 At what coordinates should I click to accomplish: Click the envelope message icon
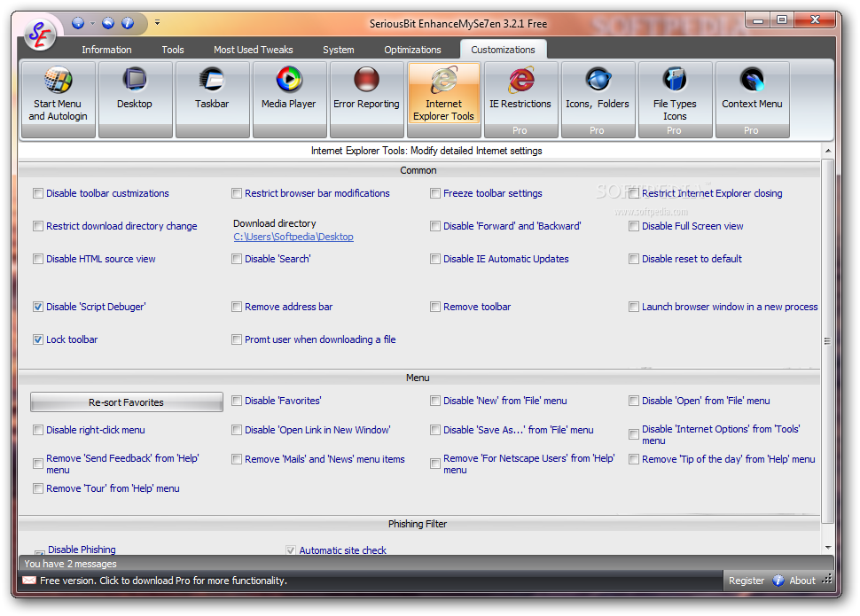(x=29, y=581)
